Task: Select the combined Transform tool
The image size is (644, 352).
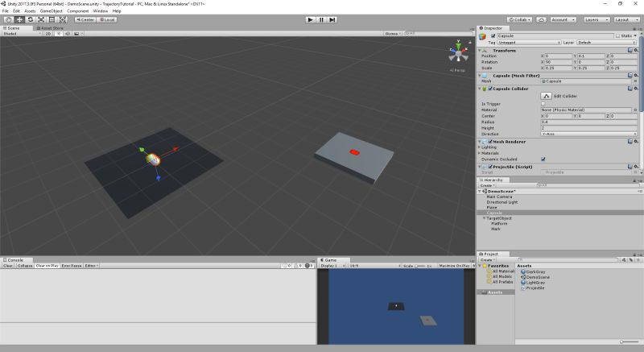Action: (x=63, y=19)
